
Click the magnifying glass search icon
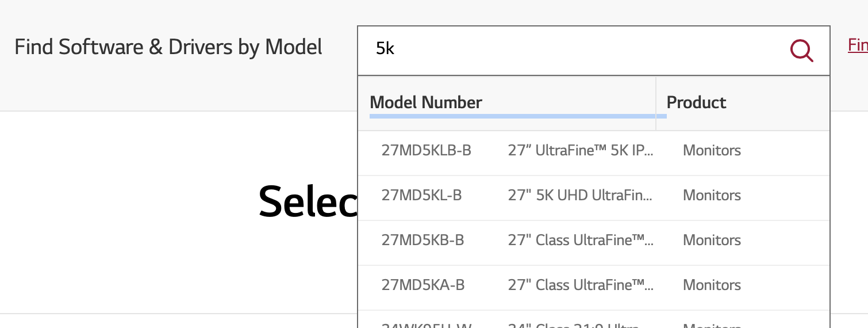[x=801, y=51]
